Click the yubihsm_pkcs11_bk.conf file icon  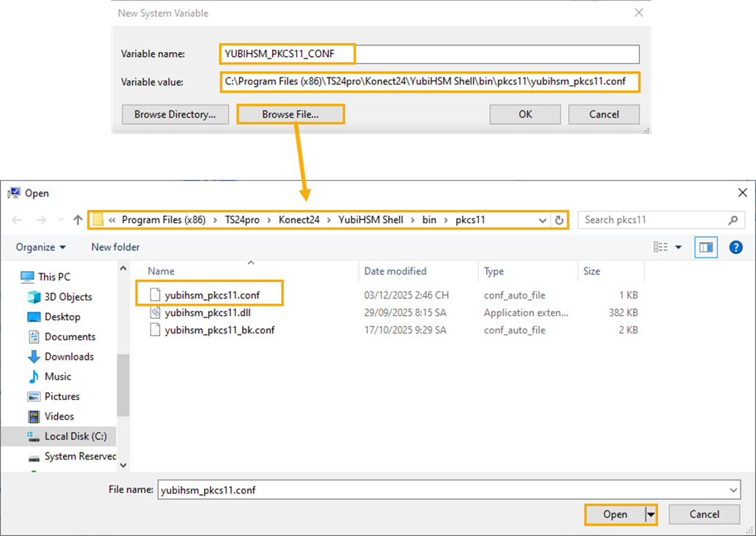click(155, 331)
